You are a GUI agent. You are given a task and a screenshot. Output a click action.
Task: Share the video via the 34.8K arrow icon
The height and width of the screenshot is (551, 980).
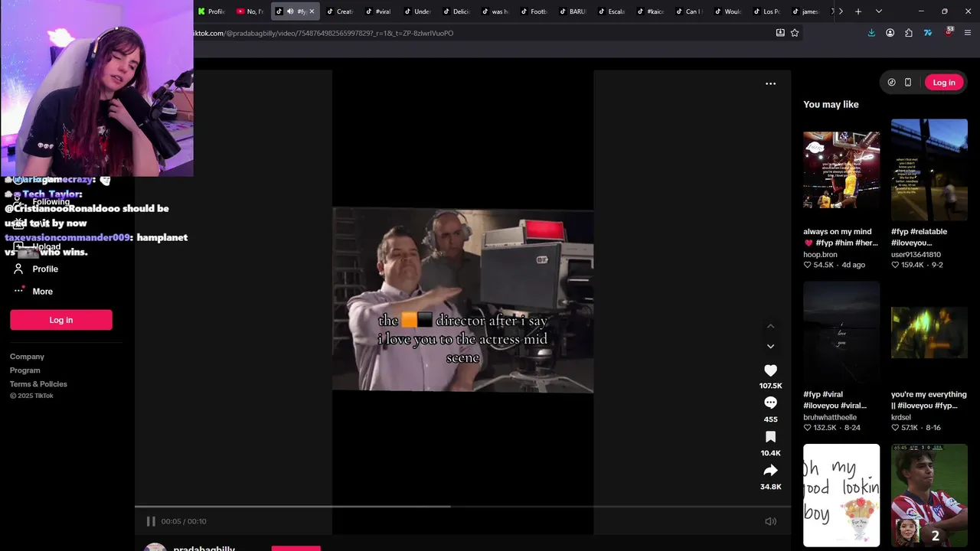point(770,471)
